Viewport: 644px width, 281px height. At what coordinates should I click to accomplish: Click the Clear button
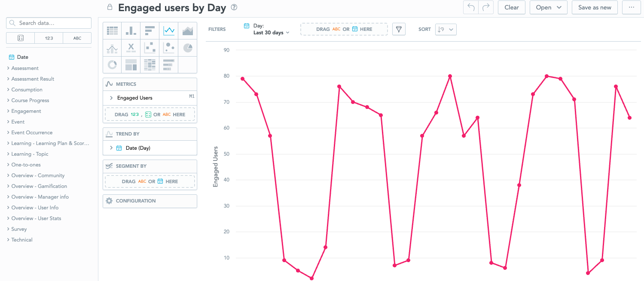coord(511,7)
